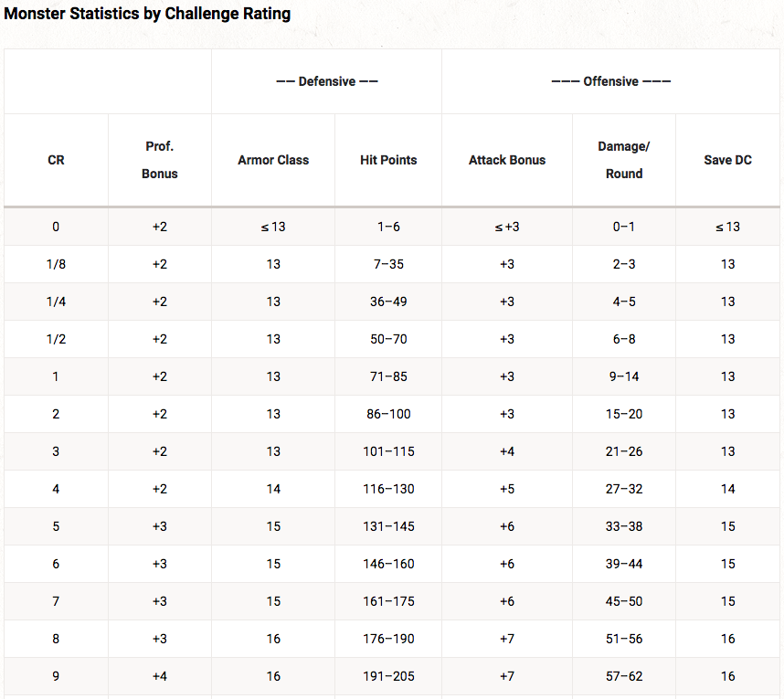Select the Save DC column header
Viewport: 784px width, 699px height.
727,160
